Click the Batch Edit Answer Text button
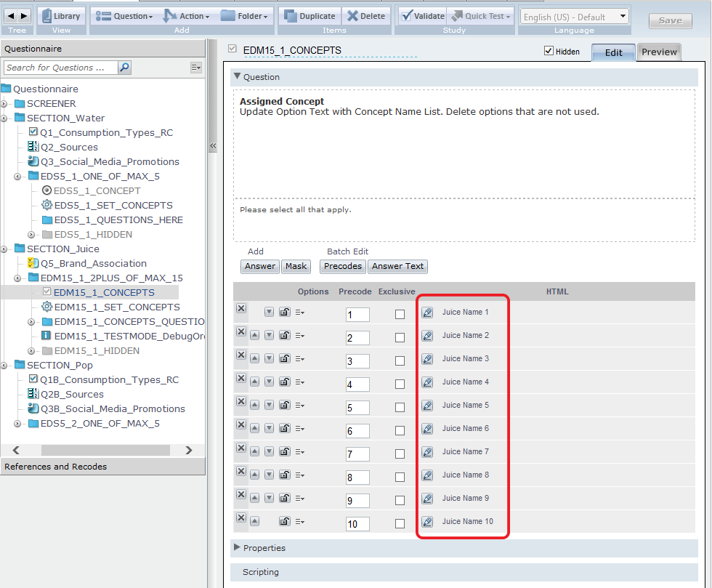 [398, 266]
